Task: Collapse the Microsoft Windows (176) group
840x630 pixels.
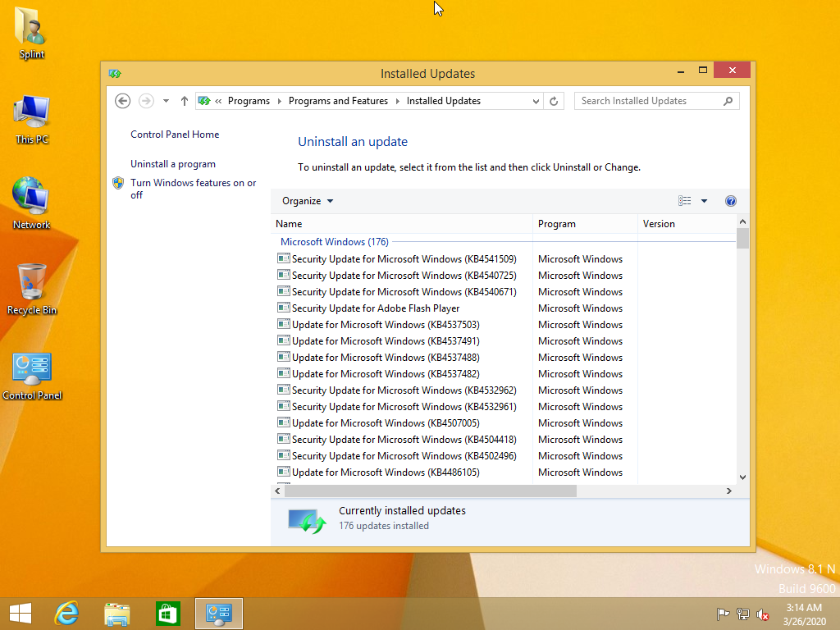Action: (x=335, y=242)
